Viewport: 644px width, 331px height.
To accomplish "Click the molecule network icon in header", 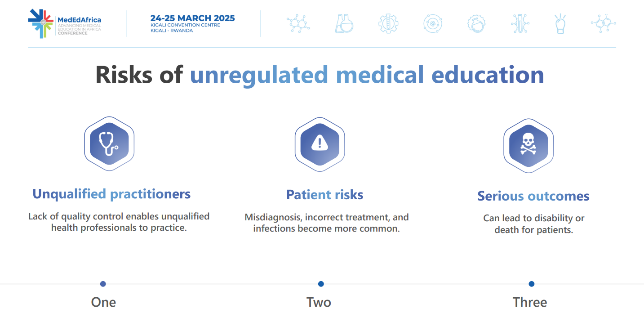I will pos(298,23).
